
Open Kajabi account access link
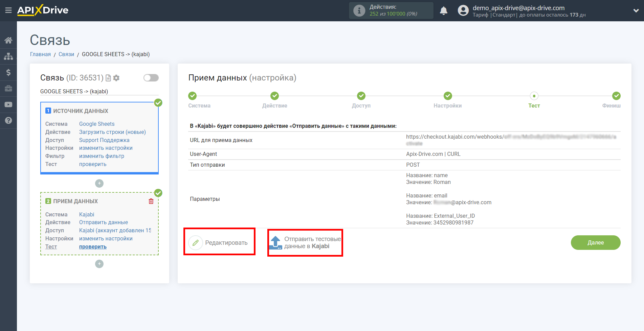[x=115, y=231]
